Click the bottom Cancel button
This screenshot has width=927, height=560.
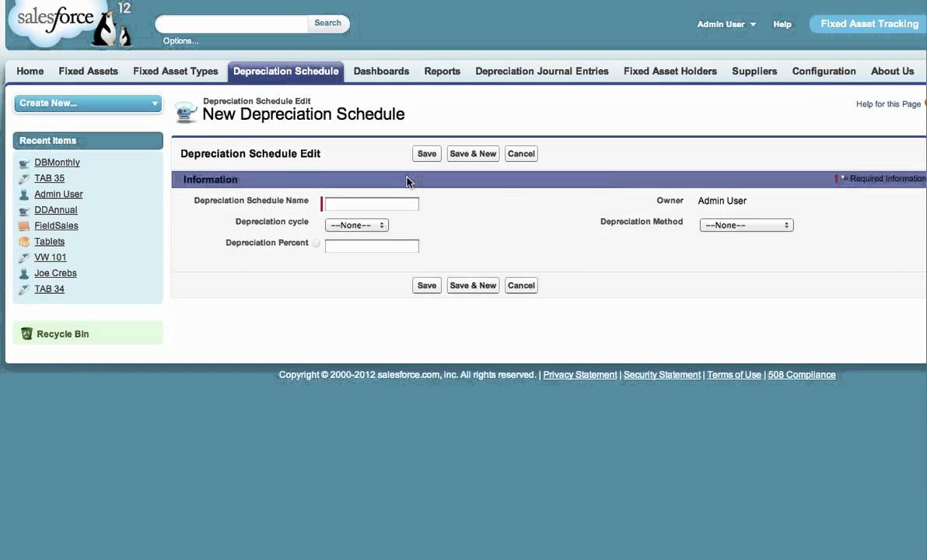[x=521, y=285]
